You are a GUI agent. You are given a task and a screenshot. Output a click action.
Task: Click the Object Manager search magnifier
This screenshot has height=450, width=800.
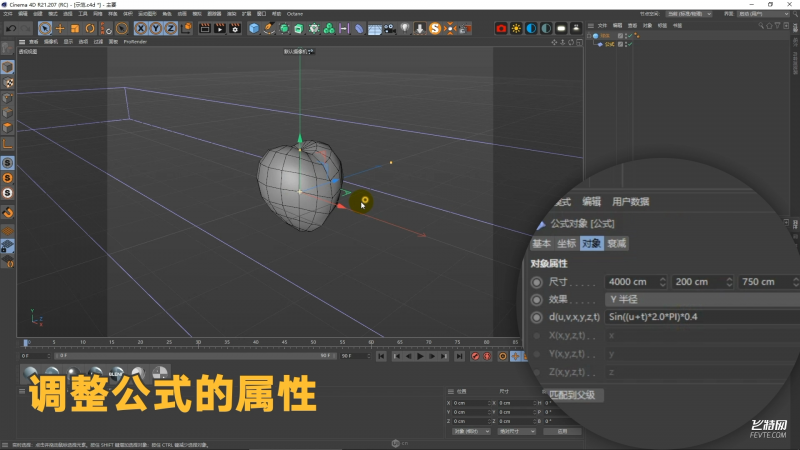tap(761, 26)
